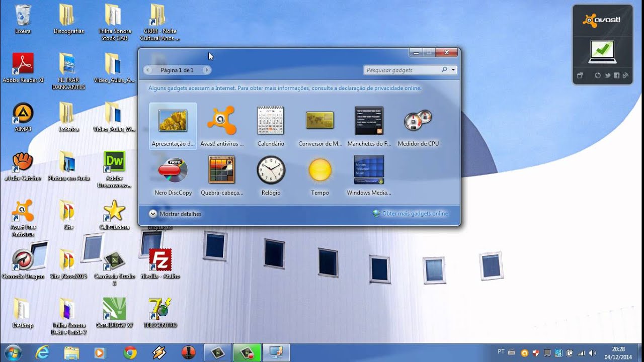The image size is (644, 362).
Task: Open the blog feed icon in Avast gadget
Action: click(625, 75)
